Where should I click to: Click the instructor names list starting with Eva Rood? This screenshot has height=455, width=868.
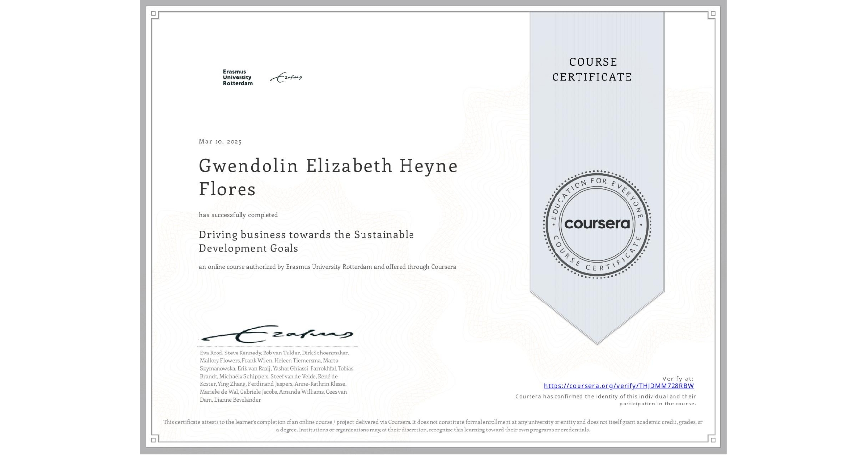pyautogui.click(x=276, y=376)
